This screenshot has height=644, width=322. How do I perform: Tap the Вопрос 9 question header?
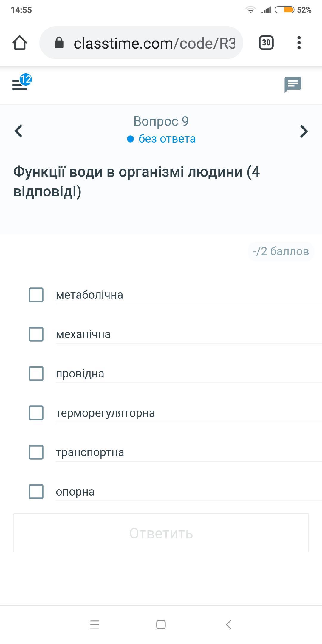161,121
